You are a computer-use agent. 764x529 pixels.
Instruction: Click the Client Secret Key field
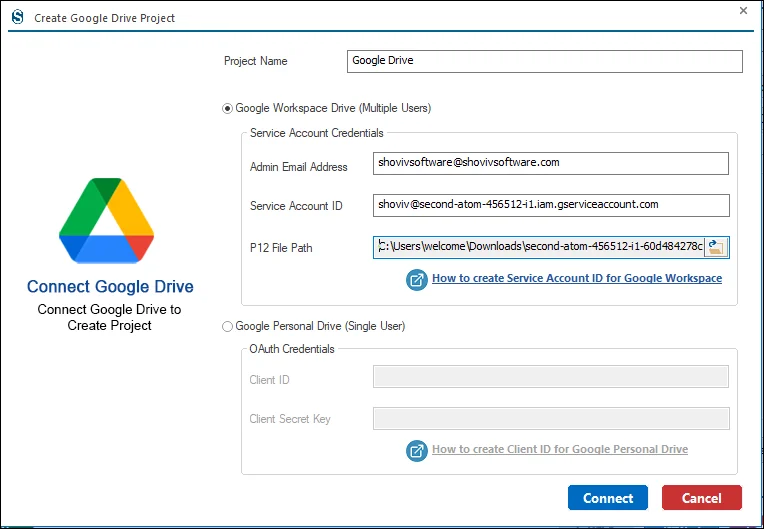point(551,418)
